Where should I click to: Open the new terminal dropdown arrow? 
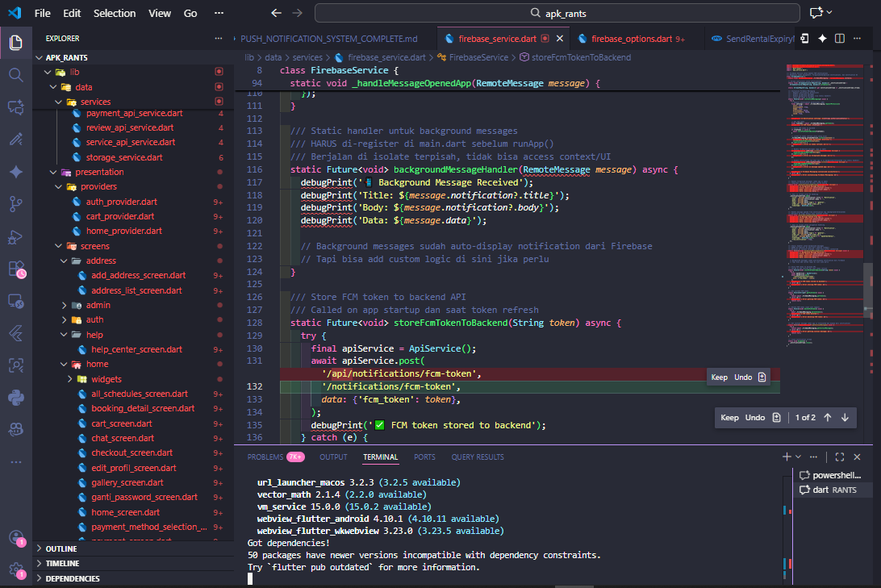point(799,457)
